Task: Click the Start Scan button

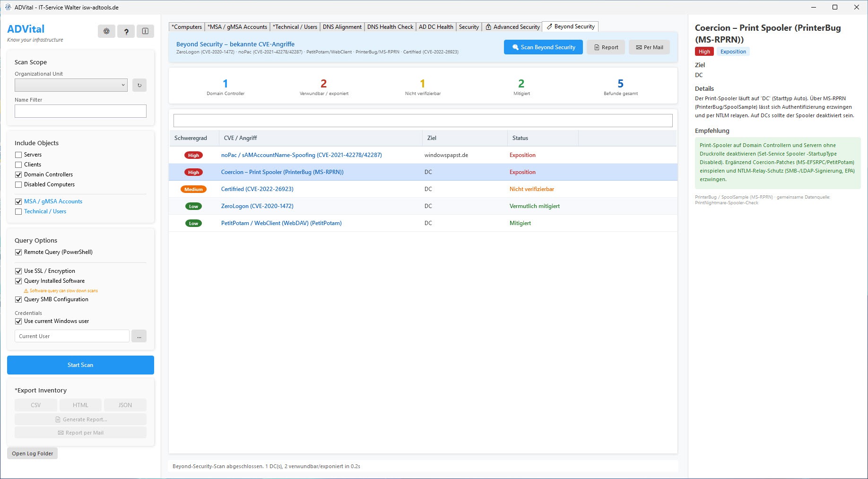Action: pyautogui.click(x=80, y=365)
